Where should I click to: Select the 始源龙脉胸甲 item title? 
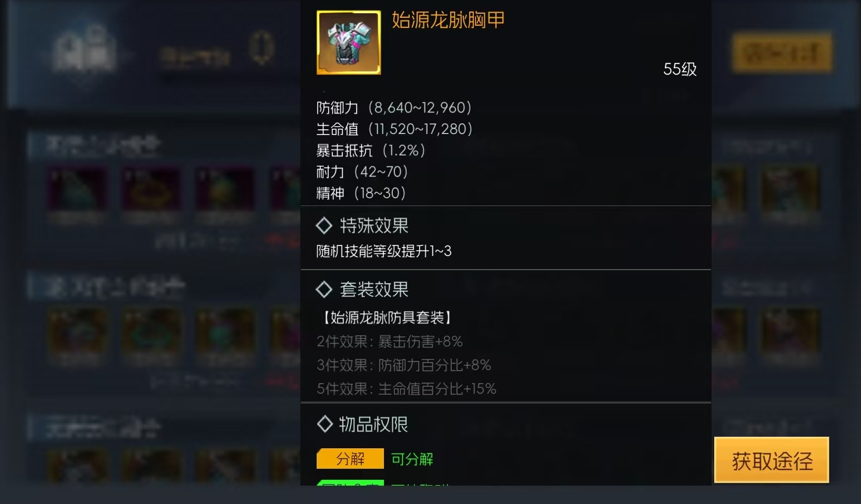tap(448, 20)
